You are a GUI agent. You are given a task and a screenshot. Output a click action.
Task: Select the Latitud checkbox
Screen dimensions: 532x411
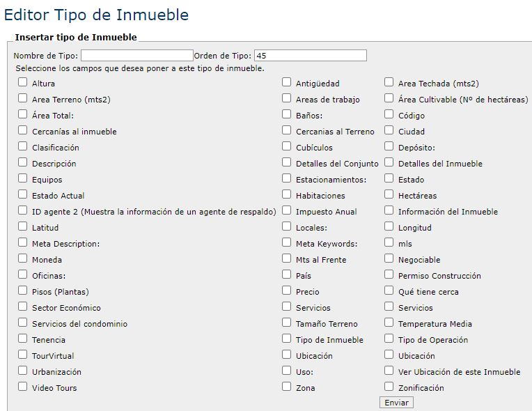point(23,227)
